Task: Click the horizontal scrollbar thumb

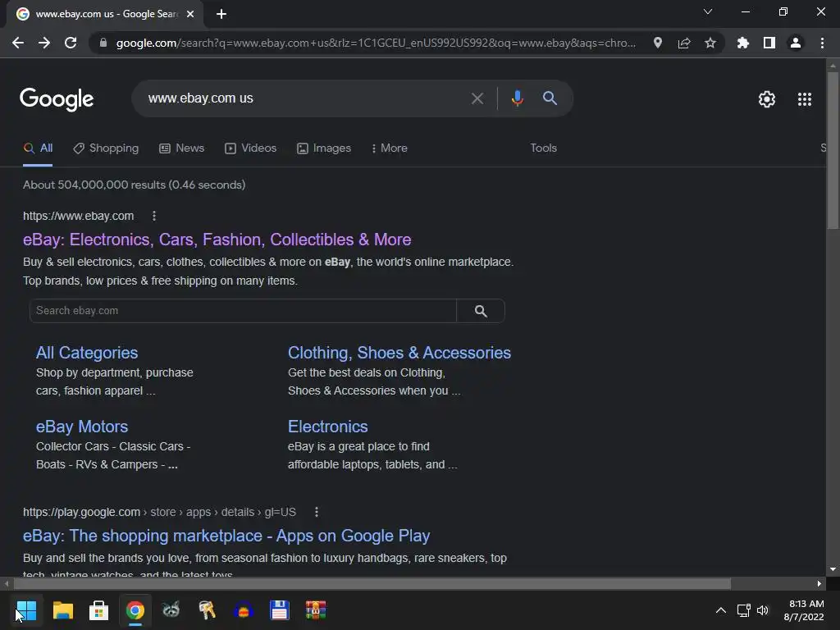Action: click(372, 583)
